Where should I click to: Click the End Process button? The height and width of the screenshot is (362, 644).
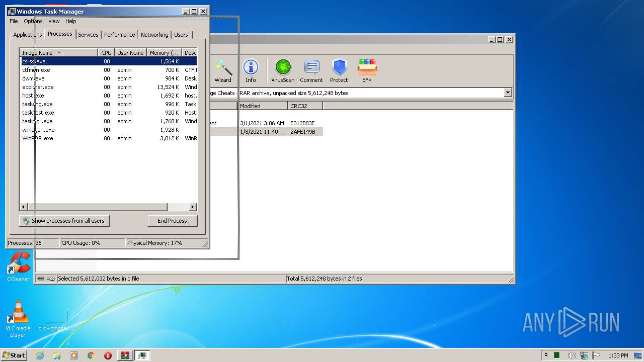click(x=172, y=221)
